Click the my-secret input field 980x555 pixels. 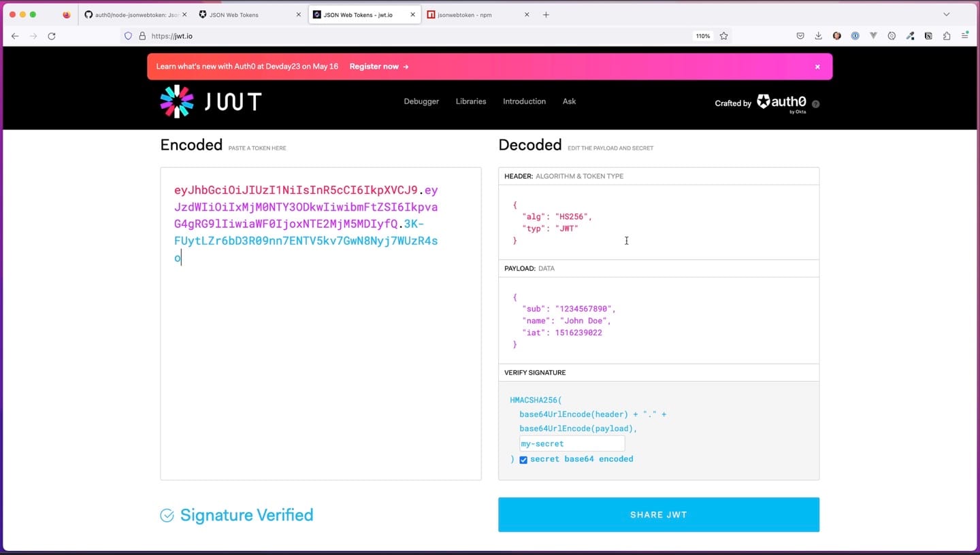pos(572,443)
